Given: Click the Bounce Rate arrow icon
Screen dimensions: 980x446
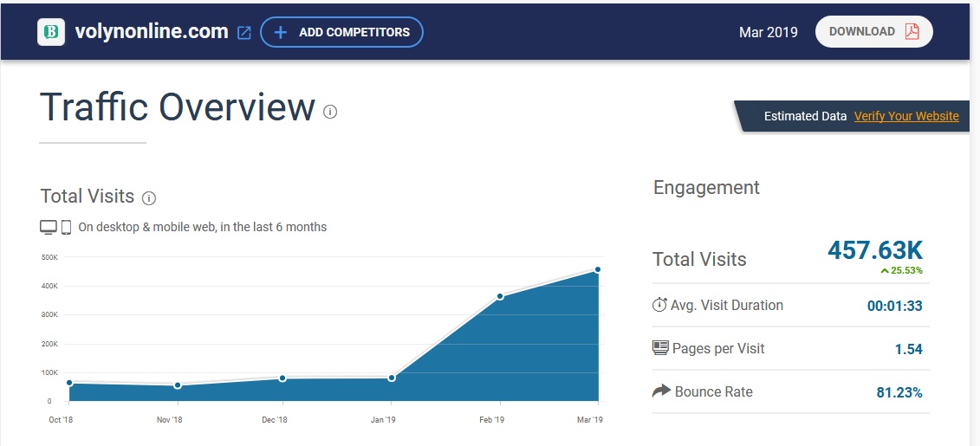Looking at the screenshot, I should click(661, 391).
